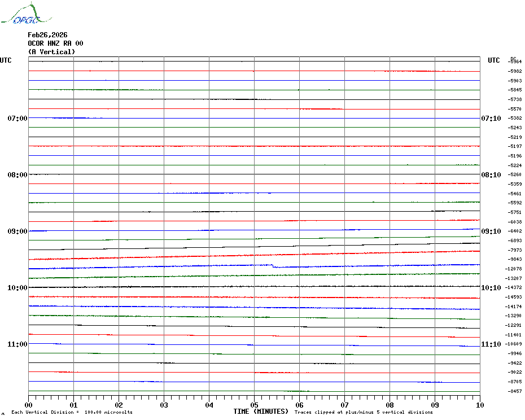Click the DC offset value '-5197'
525x420 pixels.
coord(515,146)
